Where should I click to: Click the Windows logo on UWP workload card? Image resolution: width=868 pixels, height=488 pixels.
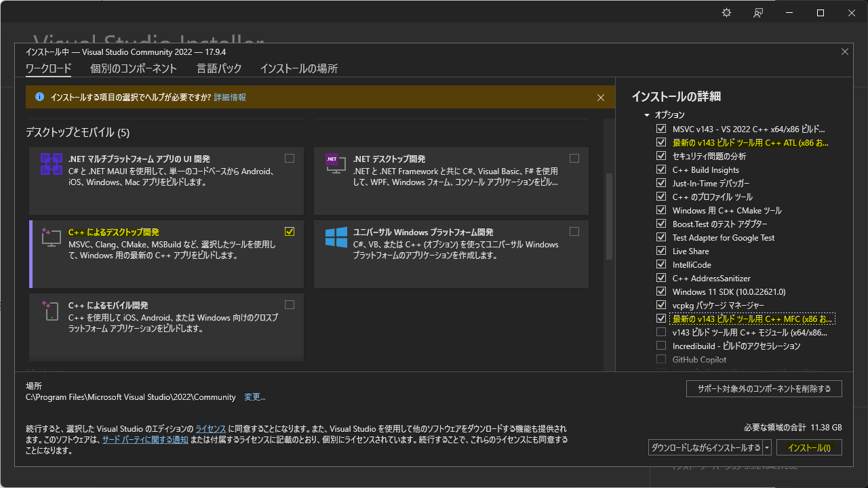(x=335, y=236)
